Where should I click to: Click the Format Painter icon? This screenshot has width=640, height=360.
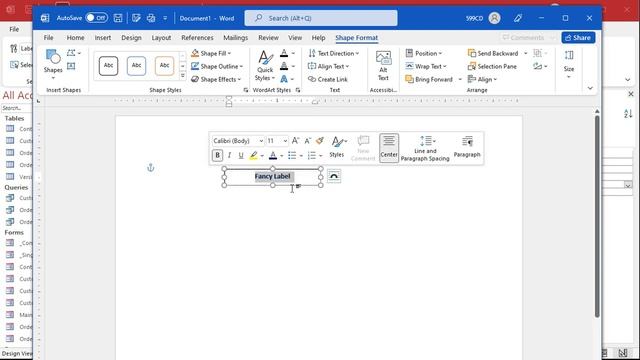(x=320, y=141)
